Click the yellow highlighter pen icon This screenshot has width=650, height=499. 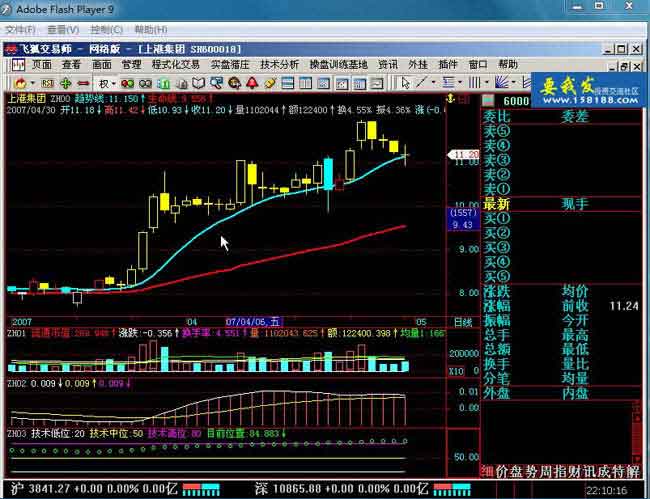coord(270,83)
